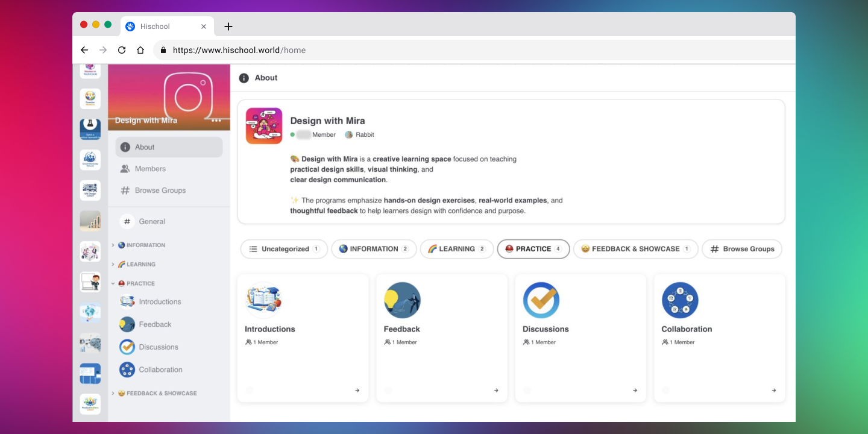Expand FEEDBACK & SHOWCASE sidebar section
Image resolution: width=868 pixels, height=434 pixels.
pyautogui.click(x=154, y=393)
